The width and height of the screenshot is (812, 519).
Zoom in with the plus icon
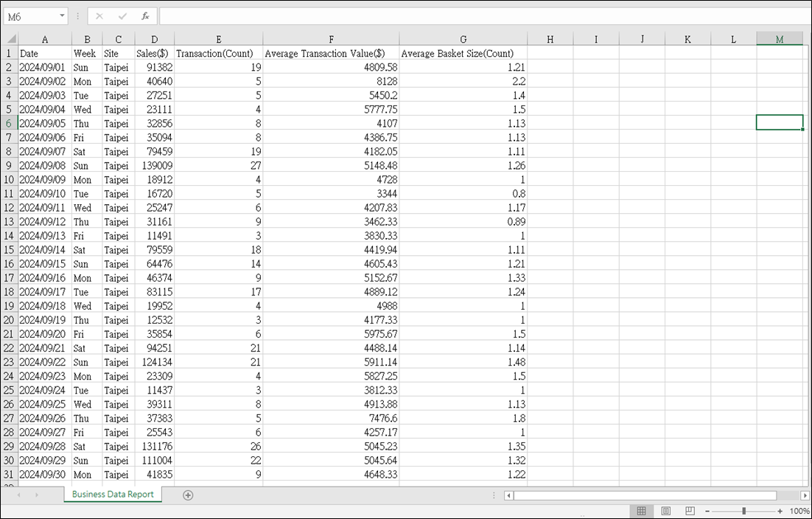(x=779, y=511)
